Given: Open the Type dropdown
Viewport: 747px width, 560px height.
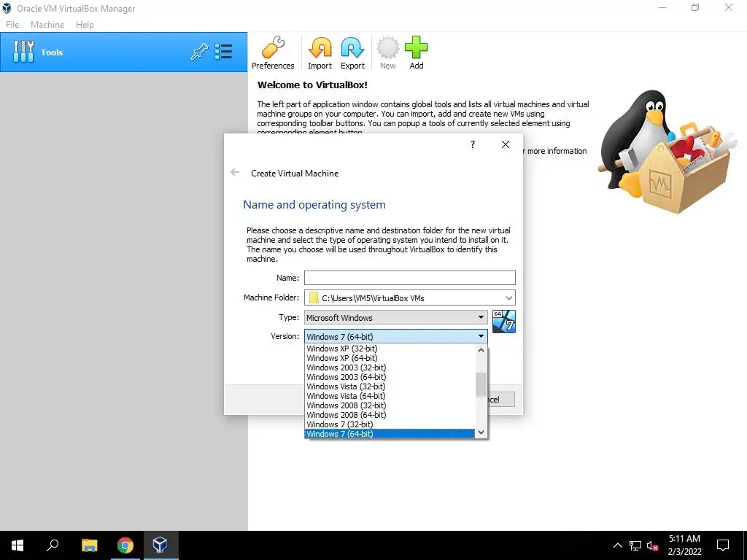Looking at the screenshot, I should 396,317.
